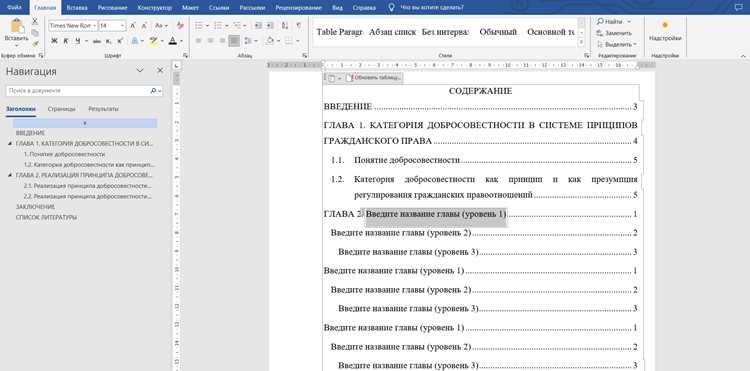Clear all formatting with the eraser icon

pyautogui.click(x=180, y=25)
